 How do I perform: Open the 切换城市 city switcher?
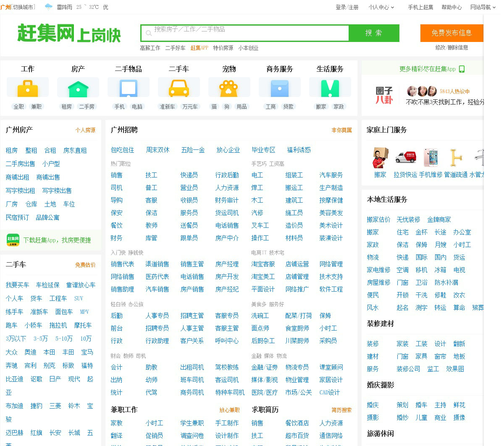(24, 7)
